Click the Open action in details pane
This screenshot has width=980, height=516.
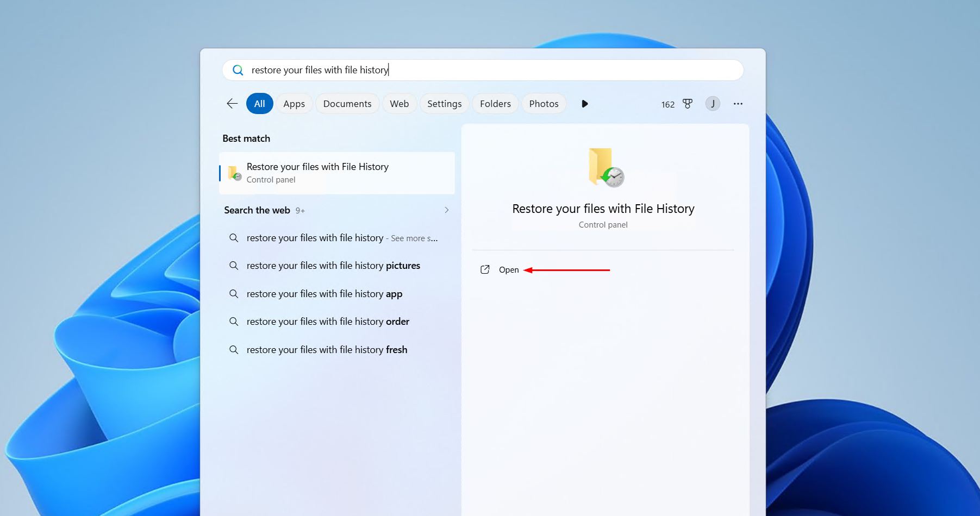(509, 270)
